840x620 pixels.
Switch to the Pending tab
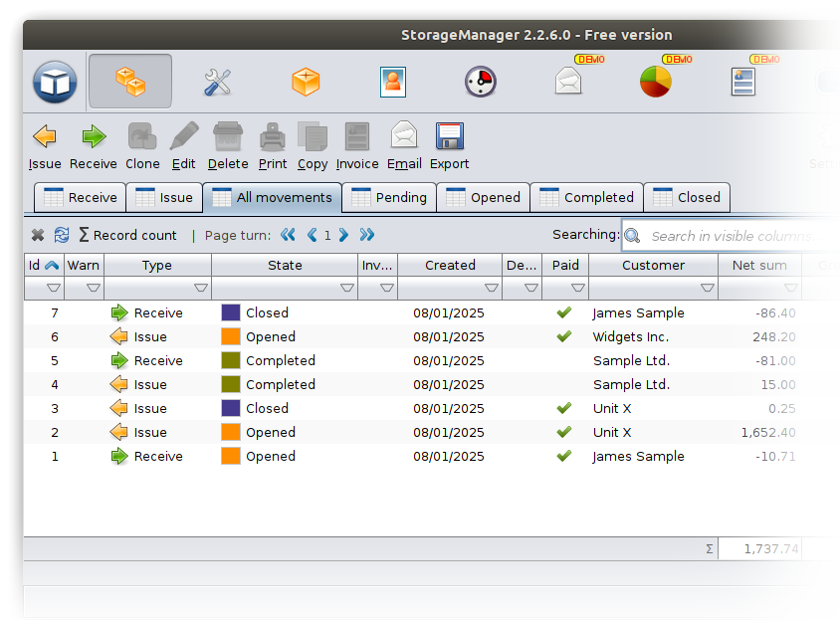click(x=389, y=197)
